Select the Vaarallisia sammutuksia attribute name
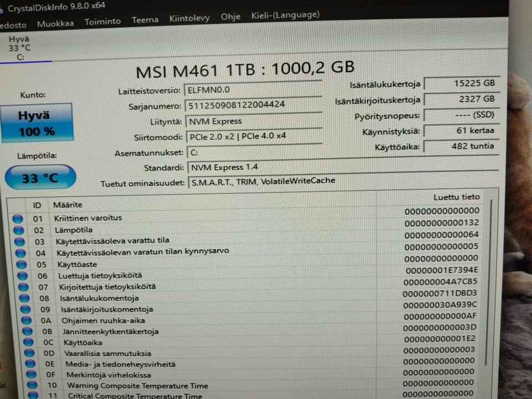The height and width of the screenshot is (399, 532). click(x=108, y=353)
